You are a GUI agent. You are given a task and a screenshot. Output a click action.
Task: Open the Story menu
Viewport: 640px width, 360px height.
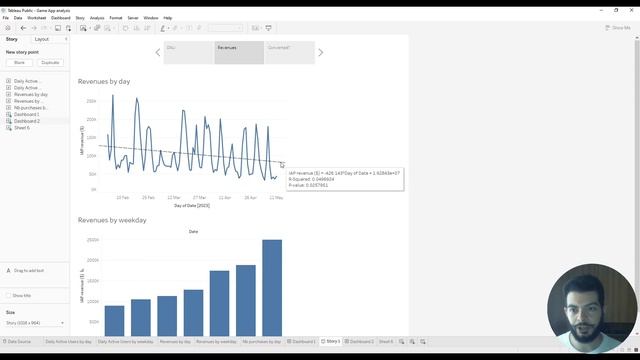(x=80, y=18)
